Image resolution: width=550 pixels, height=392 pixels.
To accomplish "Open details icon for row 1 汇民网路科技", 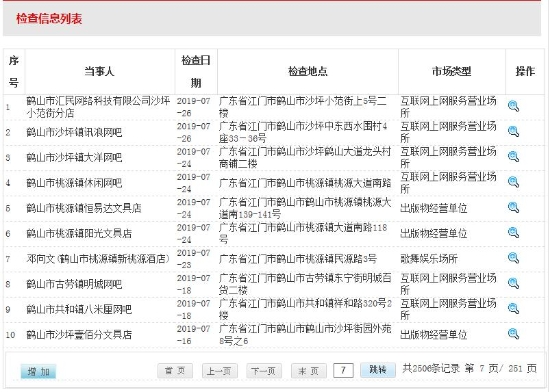I will pyautogui.click(x=513, y=106).
